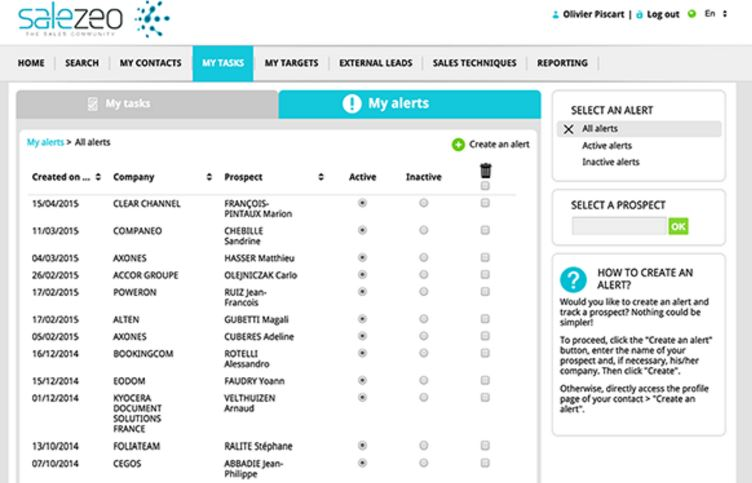
Task: Tick the checkbox for FOLIATEAM row
Action: [485, 446]
